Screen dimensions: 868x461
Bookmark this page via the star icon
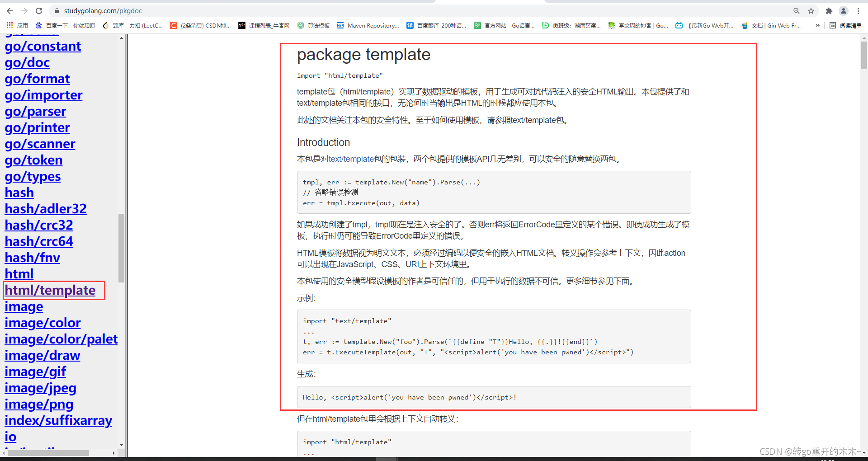(x=811, y=11)
